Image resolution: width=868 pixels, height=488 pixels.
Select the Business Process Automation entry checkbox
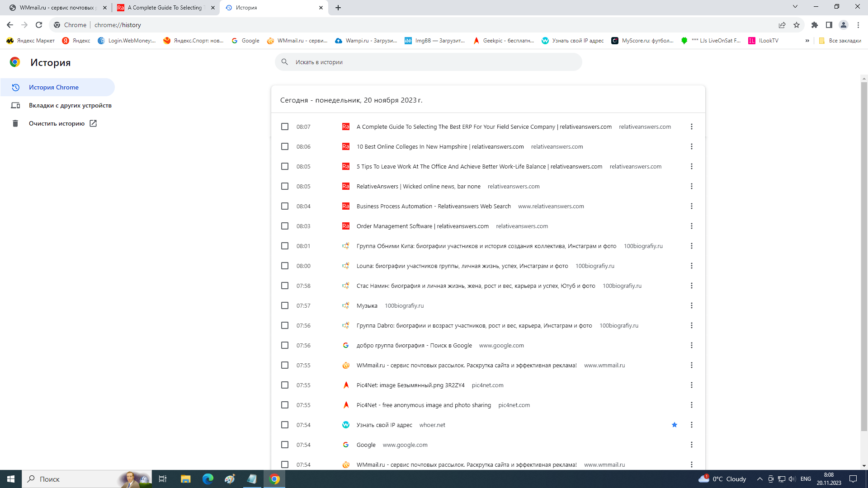[x=285, y=206]
